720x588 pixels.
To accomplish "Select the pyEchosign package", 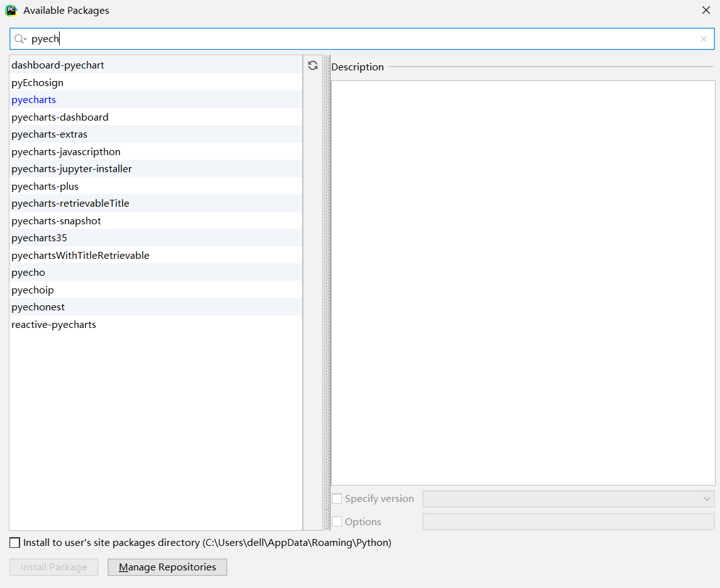I will pyautogui.click(x=37, y=82).
